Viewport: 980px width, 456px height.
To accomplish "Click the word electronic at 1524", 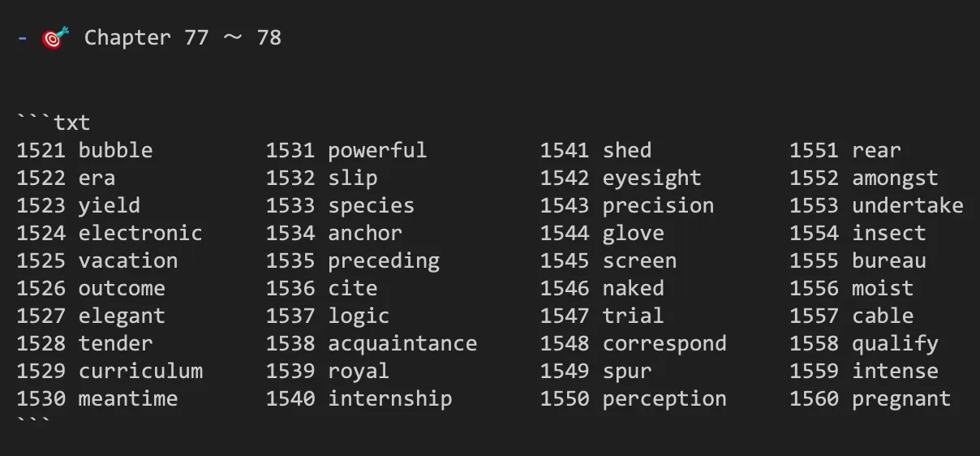I will 140,233.
